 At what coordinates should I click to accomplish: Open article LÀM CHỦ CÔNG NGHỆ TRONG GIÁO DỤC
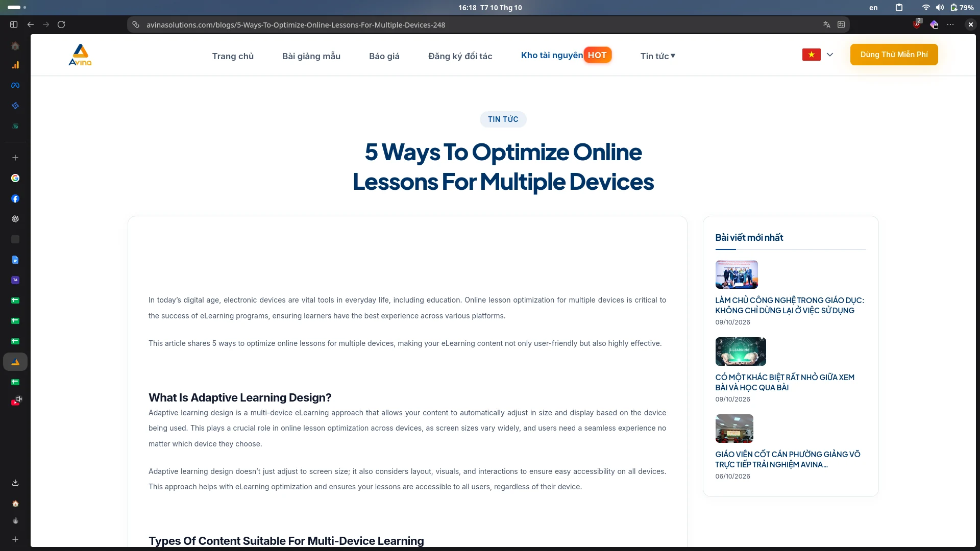click(790, 305)
